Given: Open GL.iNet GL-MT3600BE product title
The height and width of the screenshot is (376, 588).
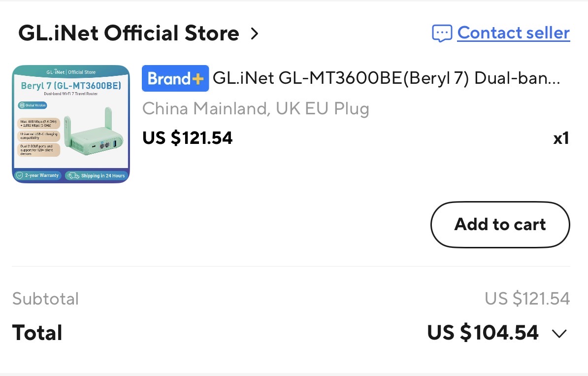Looking at the screenshot, I should [x=386, y=78].
